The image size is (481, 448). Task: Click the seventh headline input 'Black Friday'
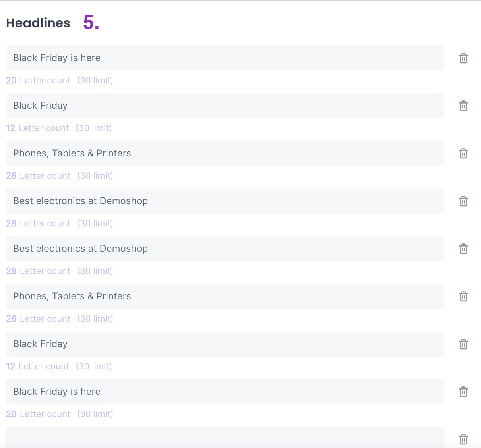[225, 344]
